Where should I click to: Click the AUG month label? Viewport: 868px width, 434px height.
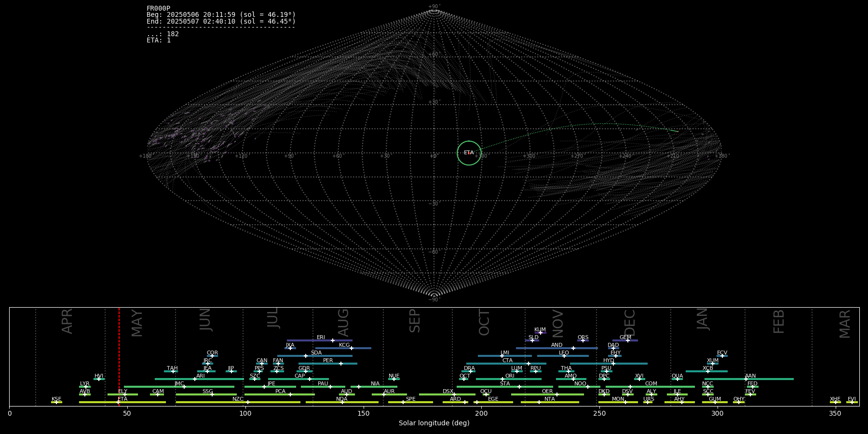[343, 323]
